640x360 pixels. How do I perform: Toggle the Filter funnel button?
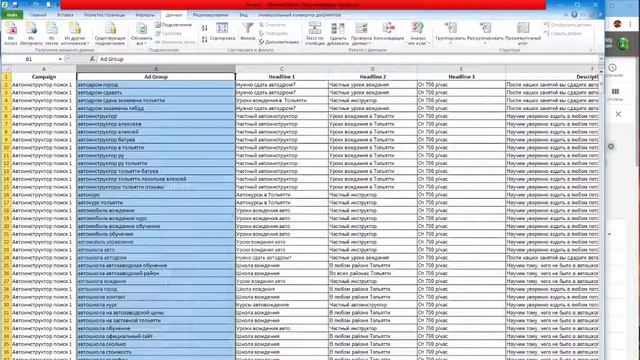pos(248,32)
